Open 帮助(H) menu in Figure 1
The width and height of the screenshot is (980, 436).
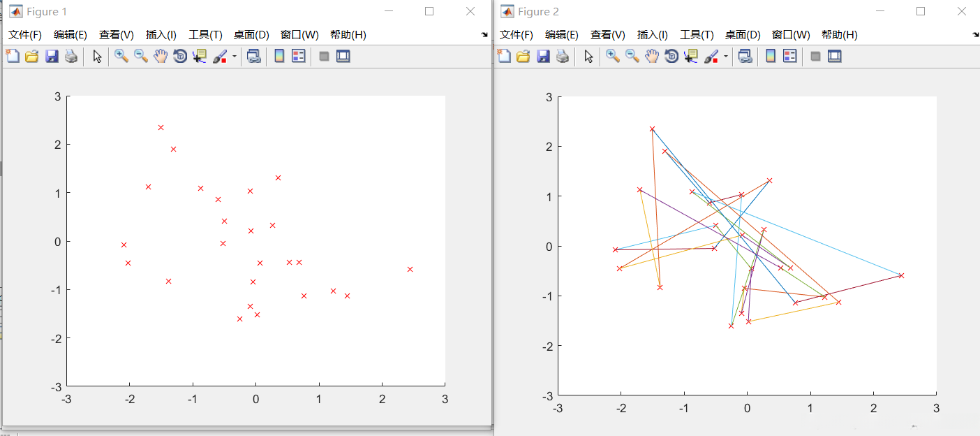[x=348, y=35]
